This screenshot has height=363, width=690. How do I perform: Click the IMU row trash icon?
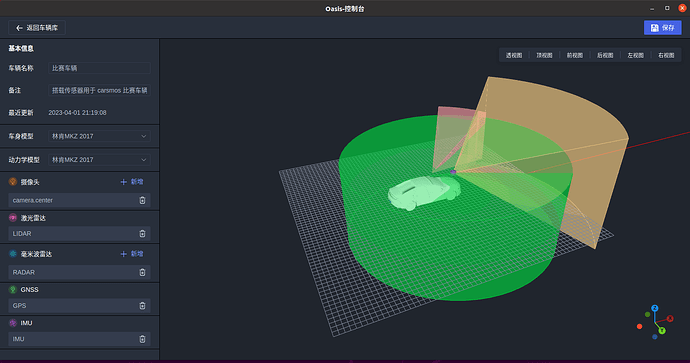tap(142, 339)
